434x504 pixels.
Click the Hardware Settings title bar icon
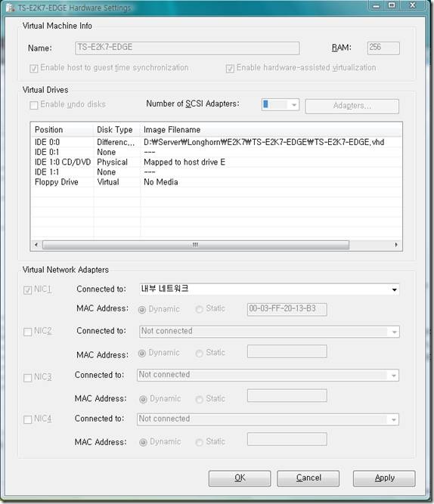(x=11, y=7)
